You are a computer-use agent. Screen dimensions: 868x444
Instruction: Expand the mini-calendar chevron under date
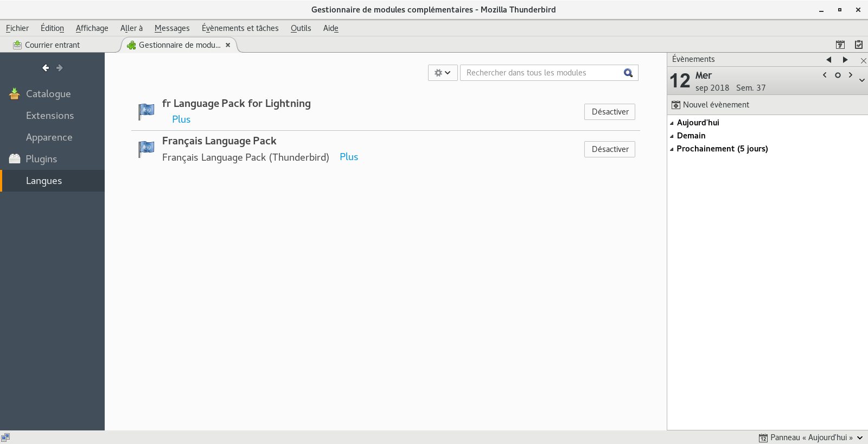point(862,80)
